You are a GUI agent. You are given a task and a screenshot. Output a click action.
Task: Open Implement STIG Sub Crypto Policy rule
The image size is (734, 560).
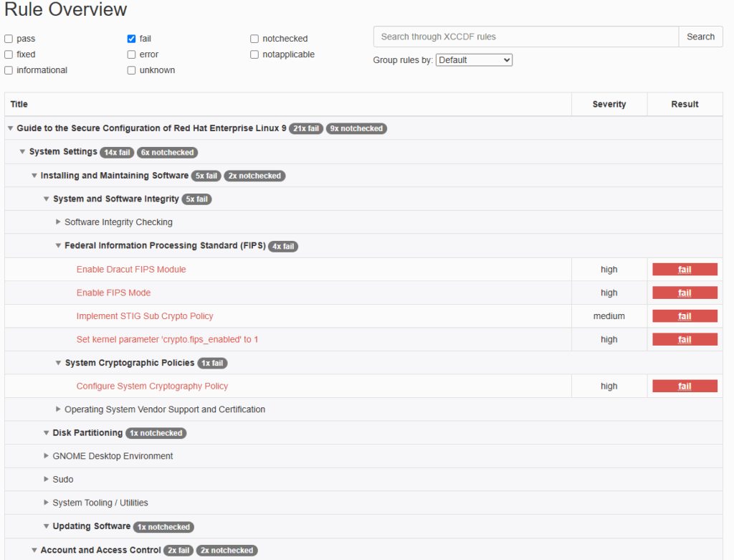(145, 316)
